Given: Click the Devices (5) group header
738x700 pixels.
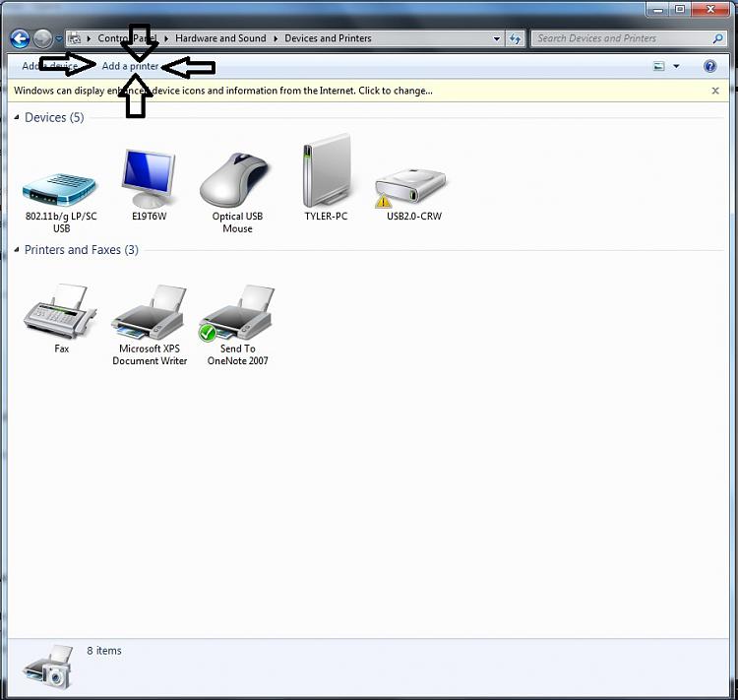Looking at the screenshot, I should (x=54, y=117).
